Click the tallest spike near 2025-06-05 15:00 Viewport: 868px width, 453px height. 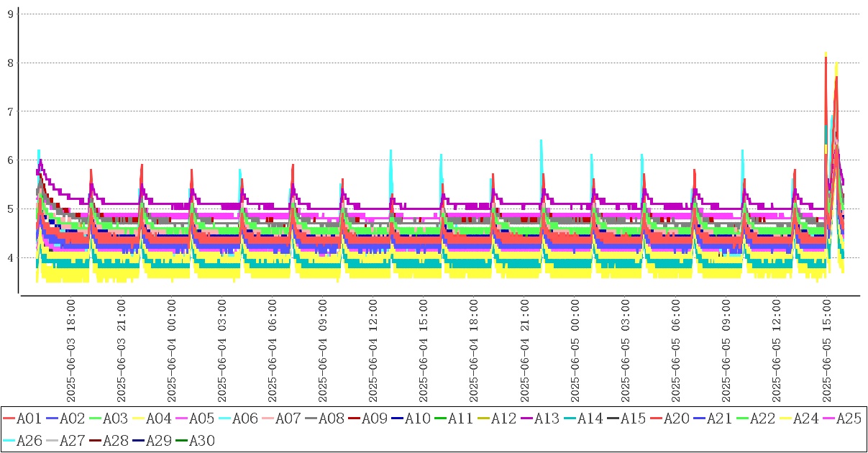coord(826,55)
